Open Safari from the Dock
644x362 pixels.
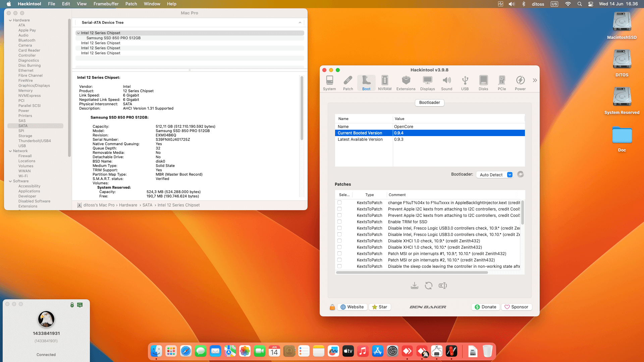[186, 351]
